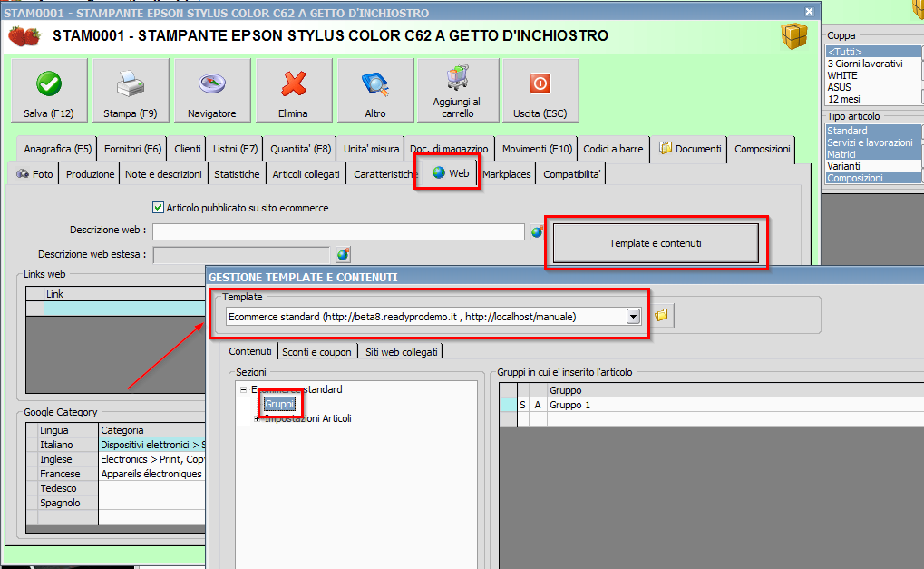Switch to the Composizioni tab
Viewport: 924px width, 569px height.
[762, 149]
